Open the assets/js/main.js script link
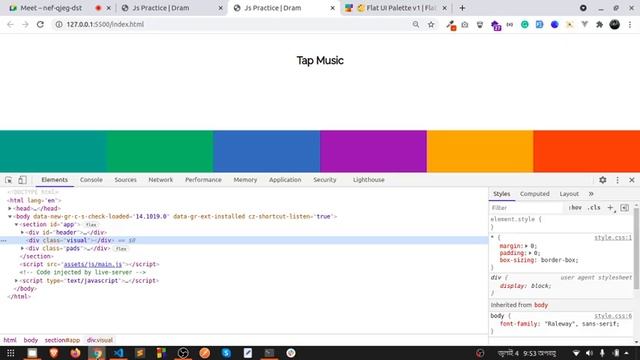 coord(93,264)
